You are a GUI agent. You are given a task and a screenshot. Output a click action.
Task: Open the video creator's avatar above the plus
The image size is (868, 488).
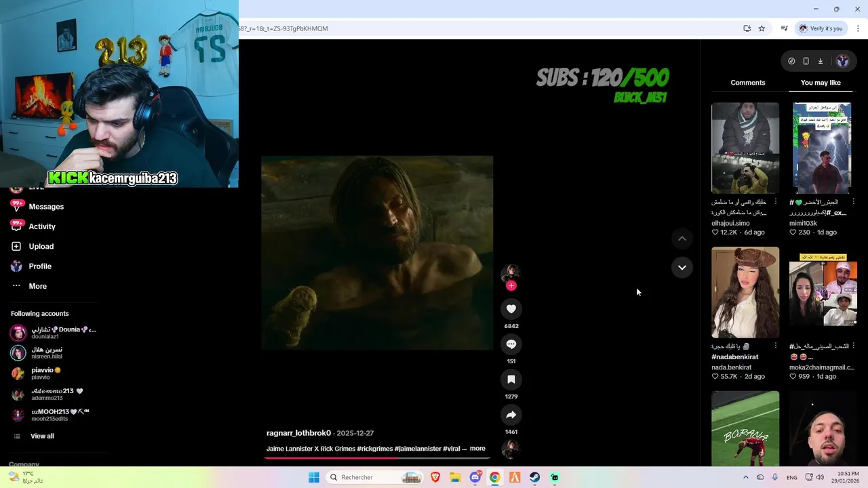pos(510,273)
